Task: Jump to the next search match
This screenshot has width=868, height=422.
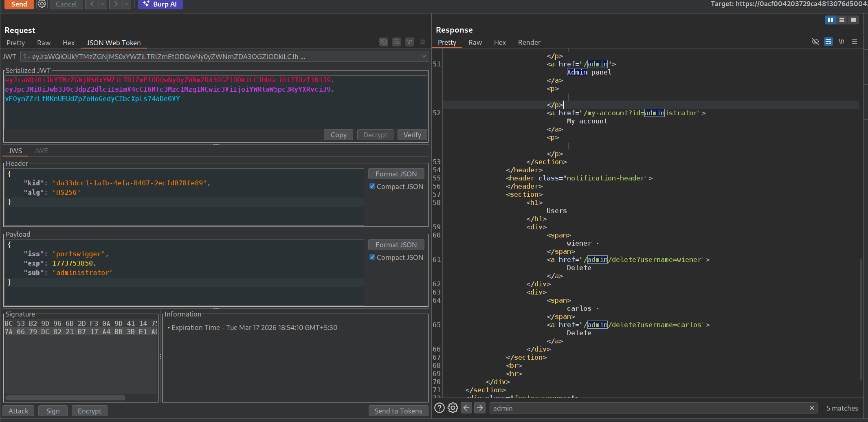Action: click(480, 408)
